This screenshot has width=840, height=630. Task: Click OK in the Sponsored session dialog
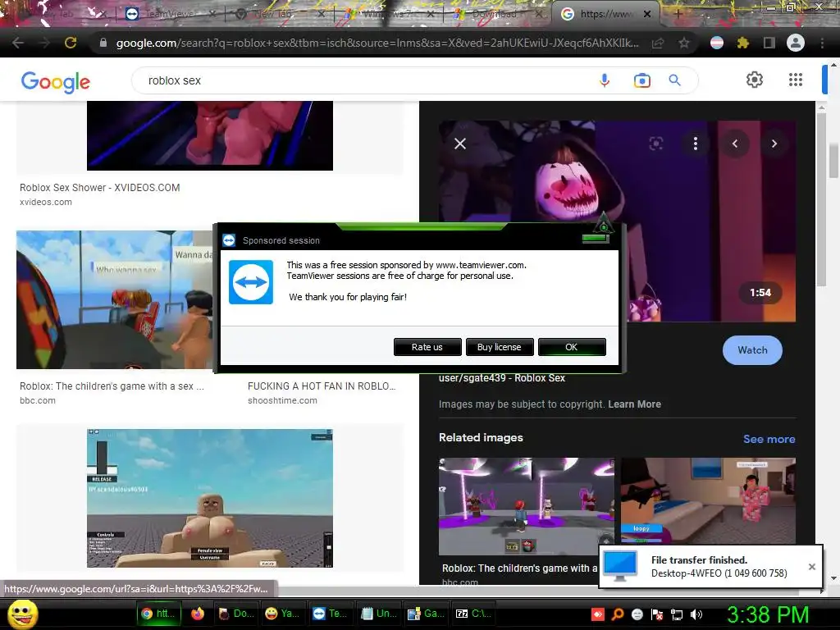572,347
